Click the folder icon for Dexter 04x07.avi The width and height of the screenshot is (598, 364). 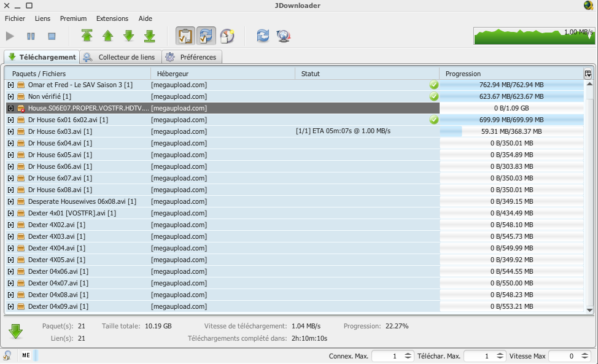pyautogui.click(x=21, y=283)
